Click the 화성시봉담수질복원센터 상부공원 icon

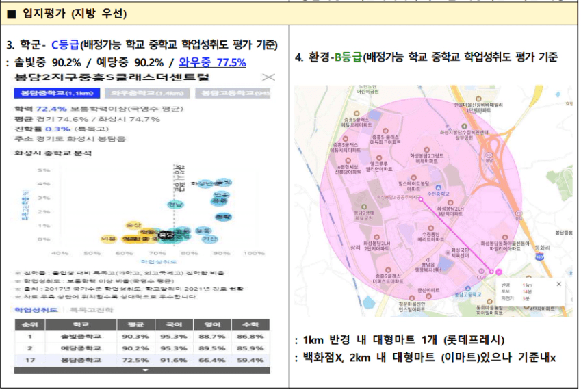pyautogui.click(x=464, y=127)
